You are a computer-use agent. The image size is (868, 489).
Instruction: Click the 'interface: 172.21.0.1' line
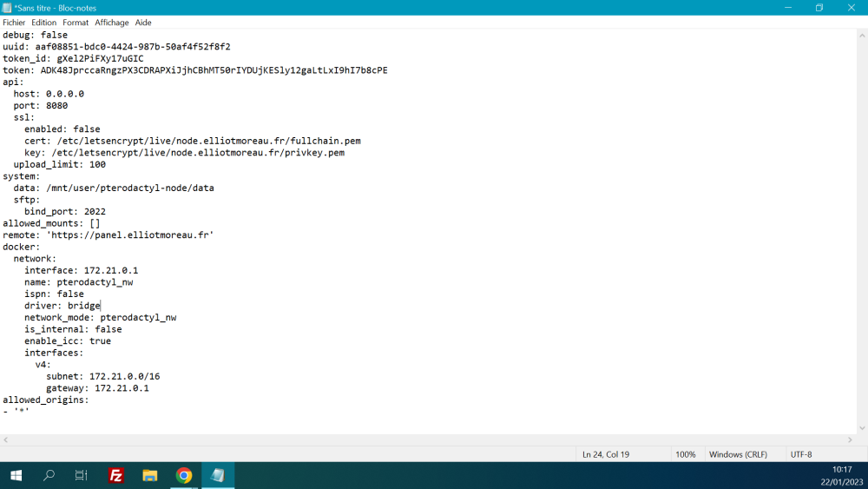[82, 270]
